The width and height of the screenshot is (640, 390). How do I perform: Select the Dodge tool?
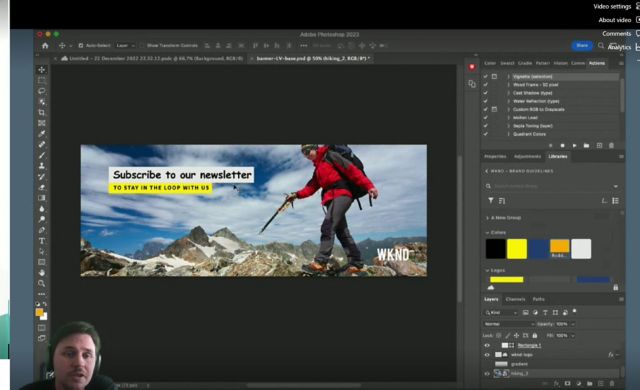coord(42,219)
